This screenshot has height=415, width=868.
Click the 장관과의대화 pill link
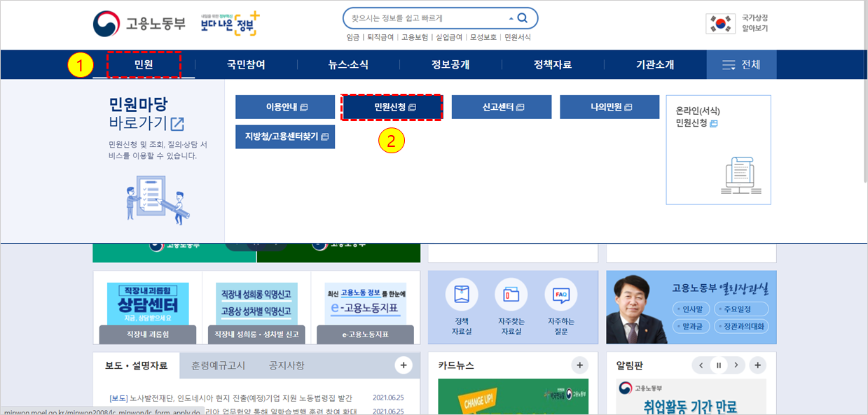[741, 326]
